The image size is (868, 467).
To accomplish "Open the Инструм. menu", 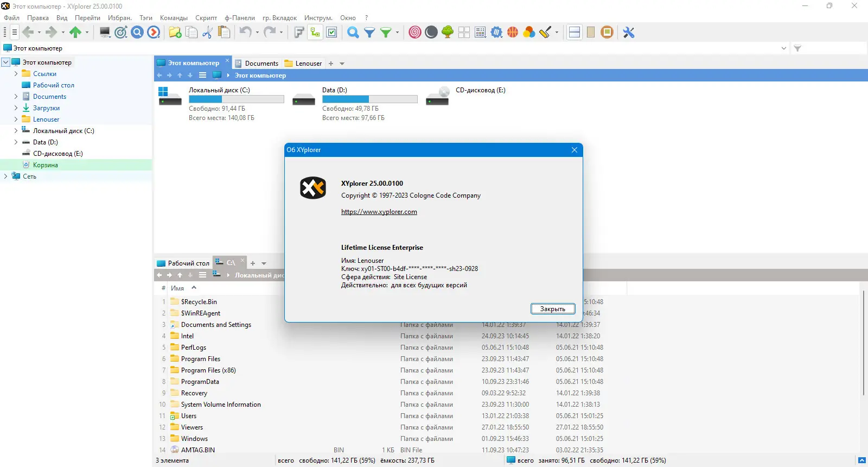I will click(318, 18).
